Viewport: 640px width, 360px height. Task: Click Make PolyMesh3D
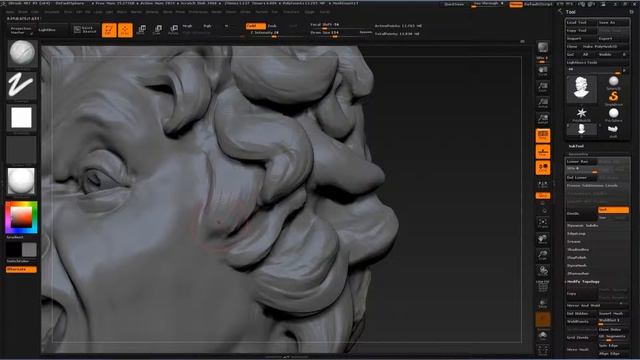pyautogui.click(x=605, y=47)
